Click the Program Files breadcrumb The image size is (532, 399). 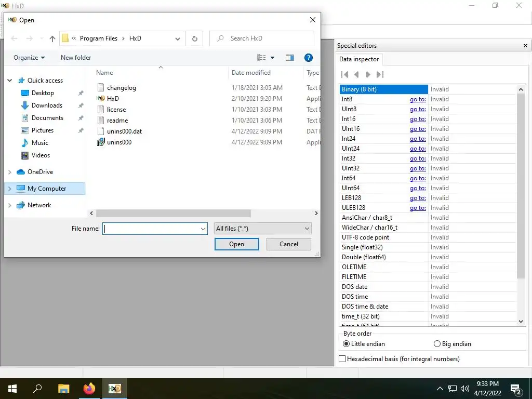click(98, 38)
